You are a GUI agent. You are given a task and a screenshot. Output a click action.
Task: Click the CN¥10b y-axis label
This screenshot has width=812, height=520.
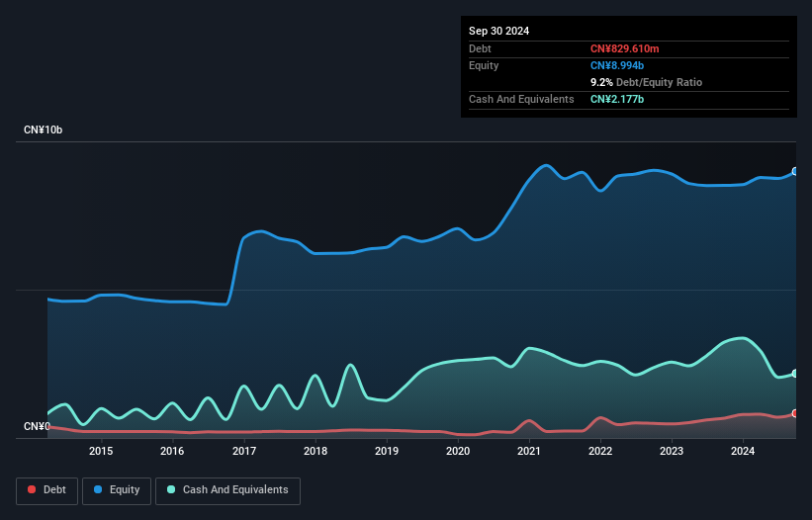click(44, 130)
